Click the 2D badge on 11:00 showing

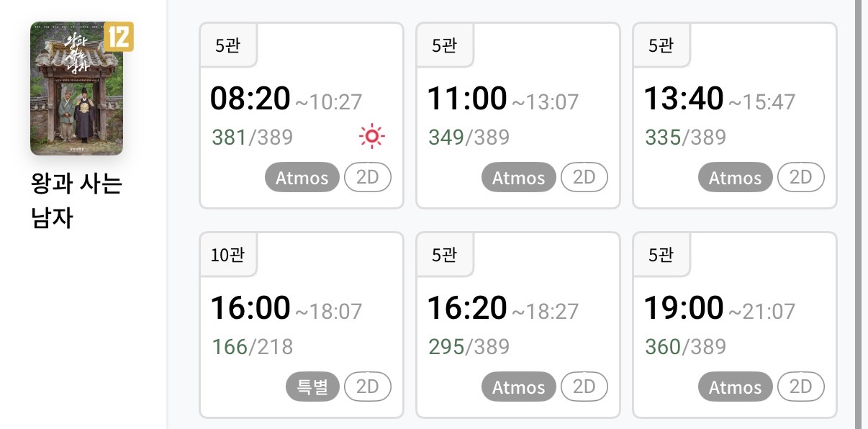pyautogui.click(x=584, y=178)
